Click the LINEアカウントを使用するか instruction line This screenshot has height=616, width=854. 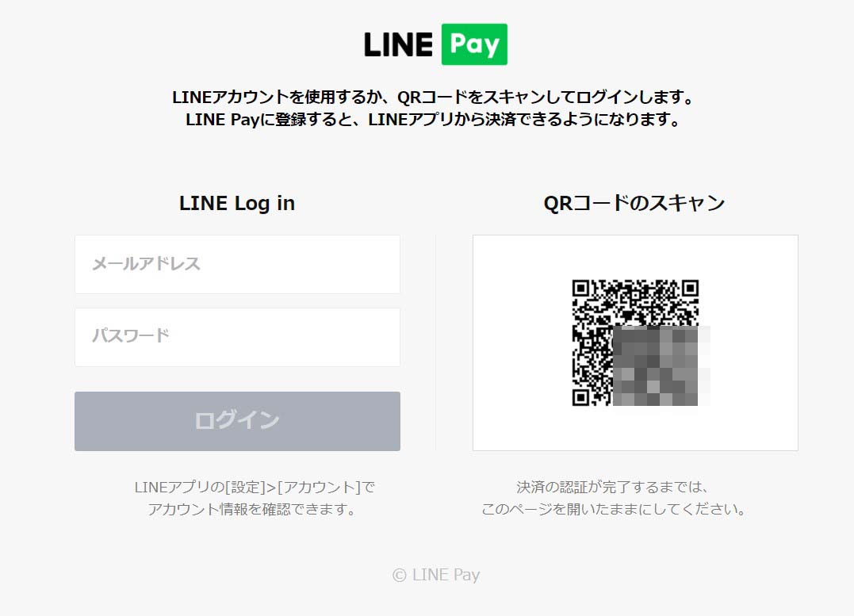[434, 98]
